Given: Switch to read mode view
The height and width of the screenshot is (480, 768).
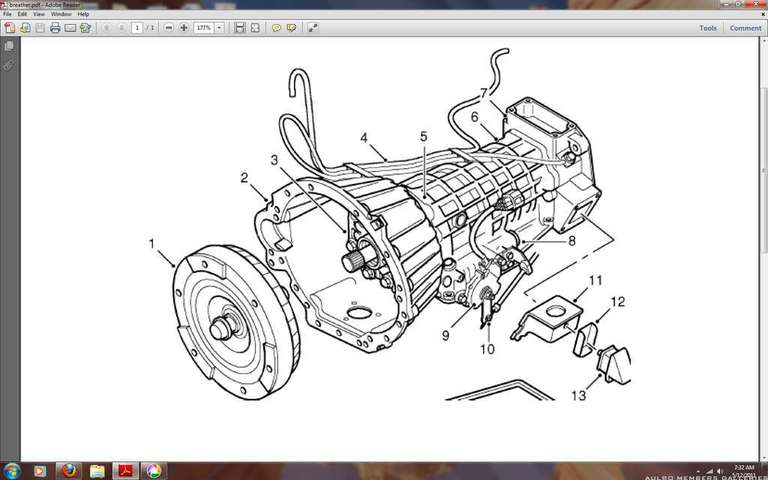Looking at the screenshot, I should (313, 28).
